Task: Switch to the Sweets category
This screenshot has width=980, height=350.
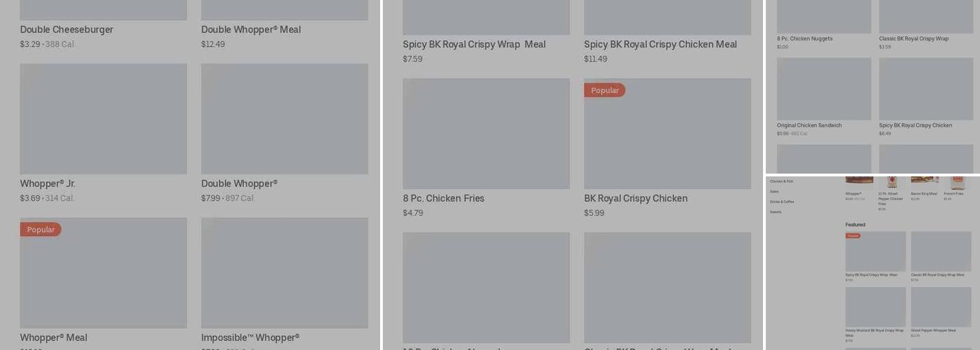Action: tap(776, 212)
